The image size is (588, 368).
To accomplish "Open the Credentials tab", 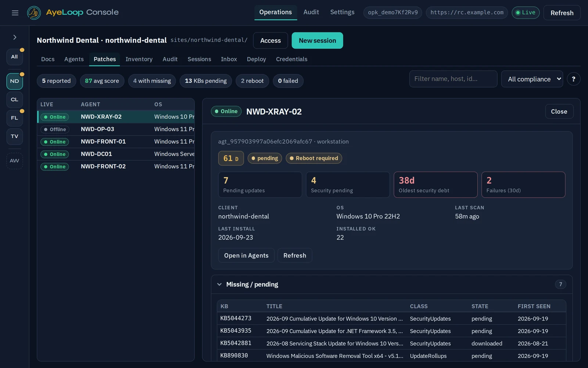I will (x=291, y=59).
